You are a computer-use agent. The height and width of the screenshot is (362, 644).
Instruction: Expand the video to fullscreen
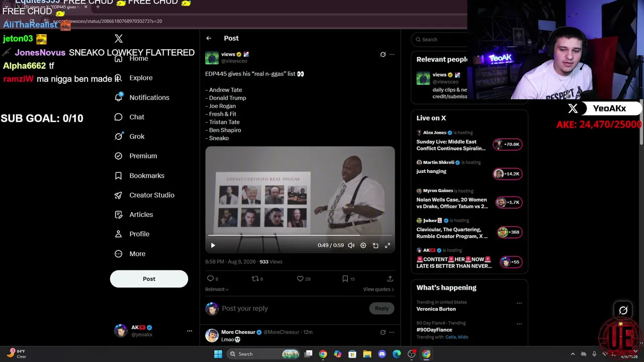coord(387,245)
